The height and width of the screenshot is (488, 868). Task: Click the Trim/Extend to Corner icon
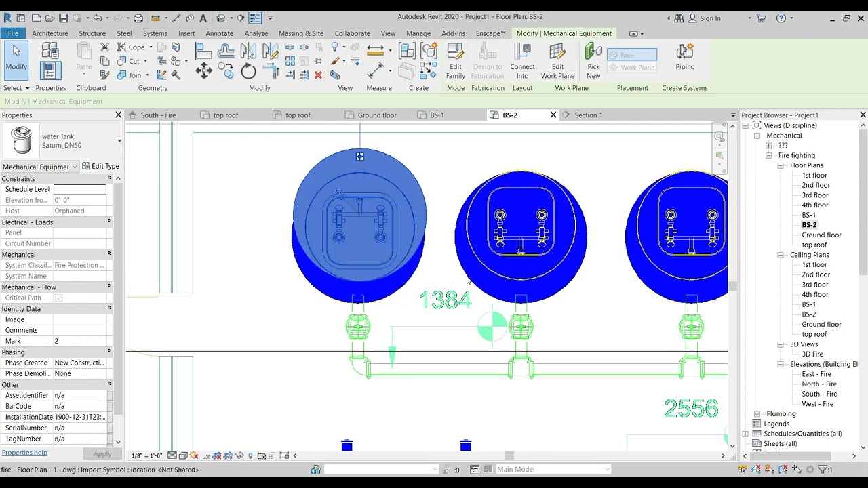[x=271, y=71]
